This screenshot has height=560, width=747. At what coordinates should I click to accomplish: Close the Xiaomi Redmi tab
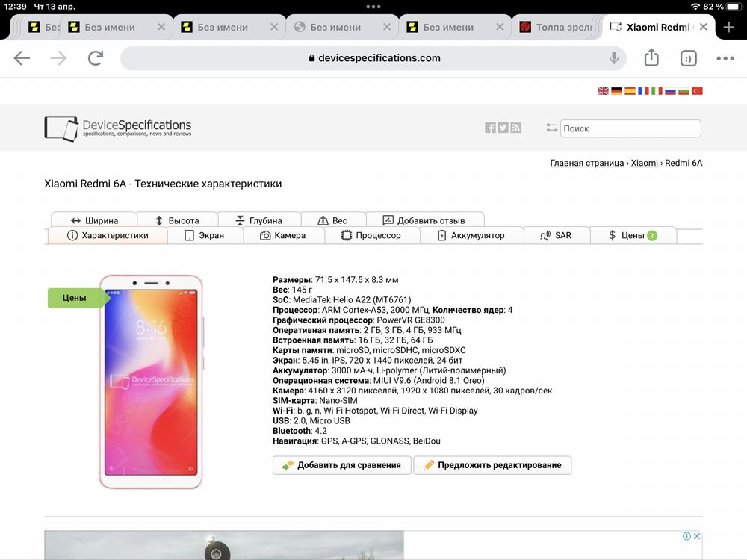703,27
